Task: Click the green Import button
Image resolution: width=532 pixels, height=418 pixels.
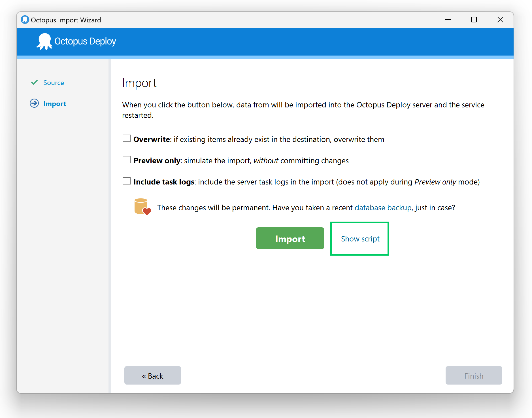Action: tap(290, 238)
